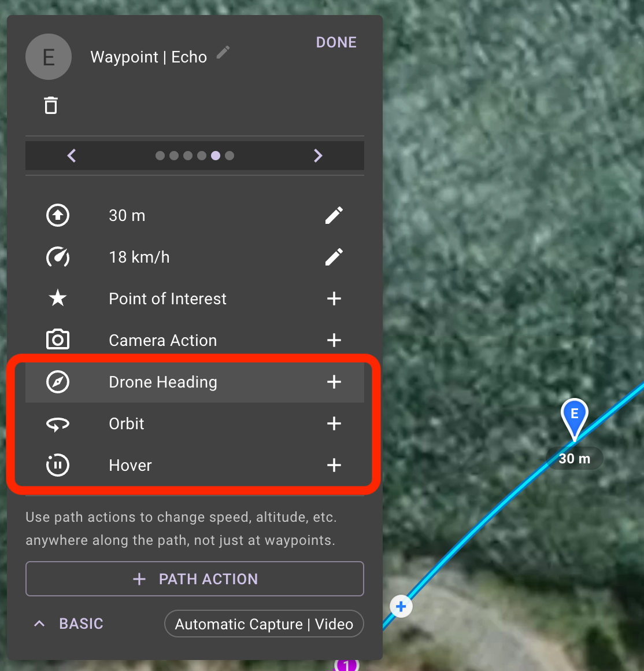Click the Orbit rotation icon
Screen dimensions: 644x671
tap(57, 423)
